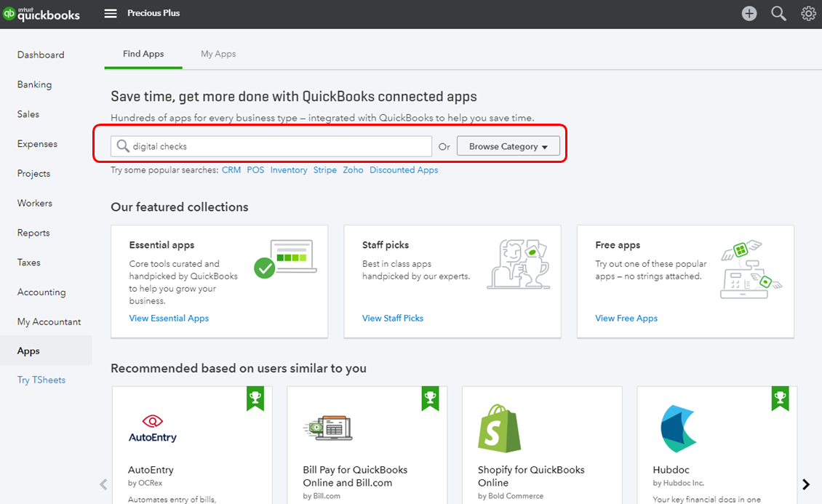
Task: Select the Shopify app logo
Action: click(x=499, y=428)
